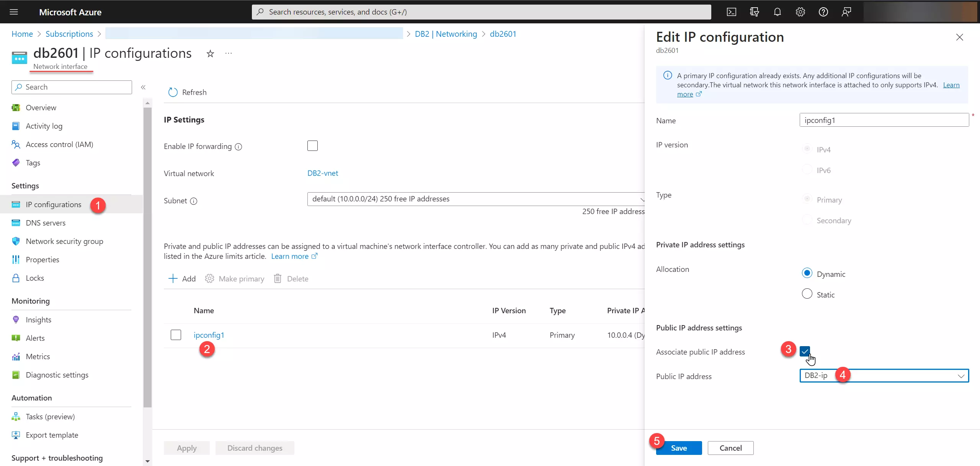980x466 pixels.
Task: Show the Subnet info tooltip icon
Action: tap(194, 201)
